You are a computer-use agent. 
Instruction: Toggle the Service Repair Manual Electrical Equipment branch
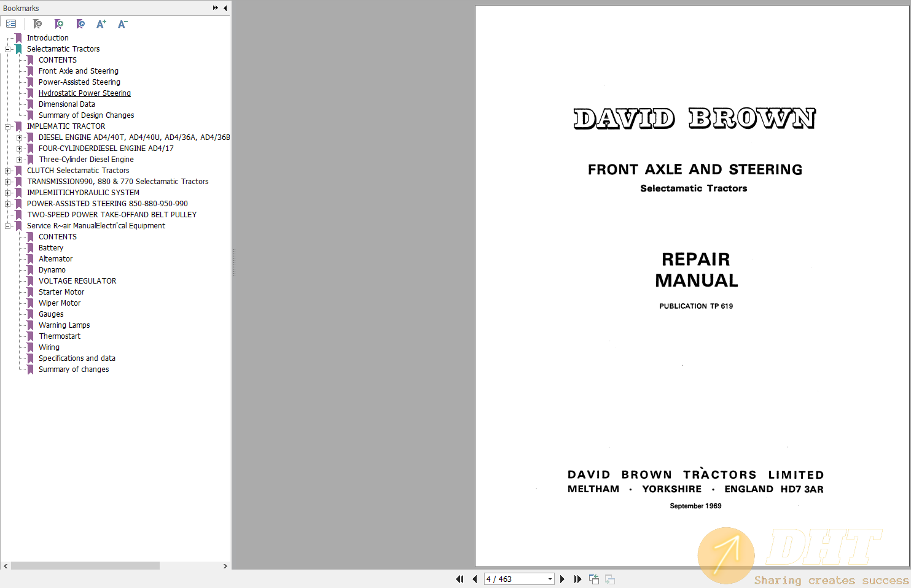(x=7, y=225)
